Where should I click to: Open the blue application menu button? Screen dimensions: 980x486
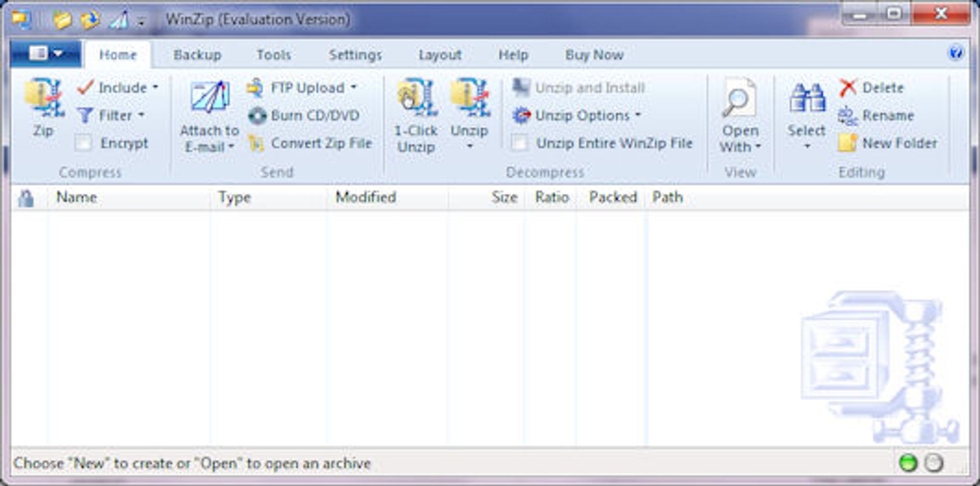[x=45, y=53]
